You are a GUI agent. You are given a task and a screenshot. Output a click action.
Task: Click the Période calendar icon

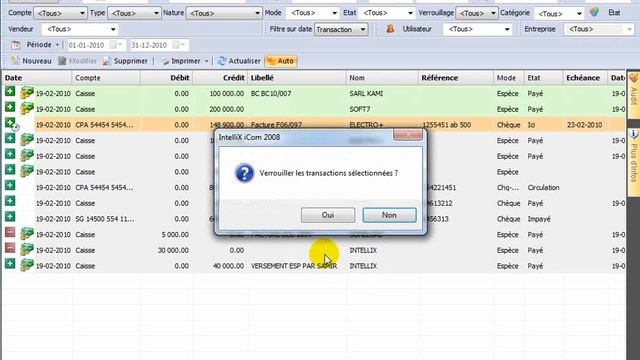(x=16, y=45)
